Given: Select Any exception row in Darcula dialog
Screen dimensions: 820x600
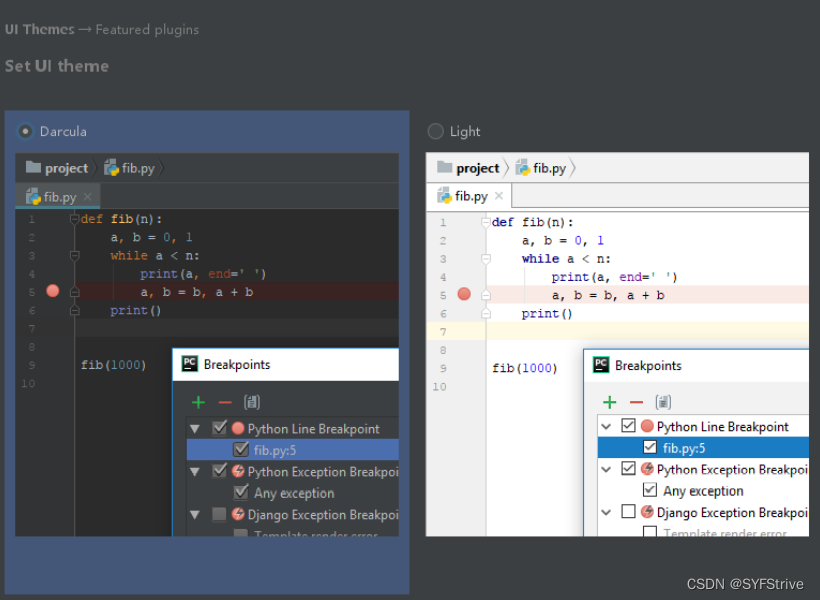Looking at the screenshot, I should click(x=293, y=493).
